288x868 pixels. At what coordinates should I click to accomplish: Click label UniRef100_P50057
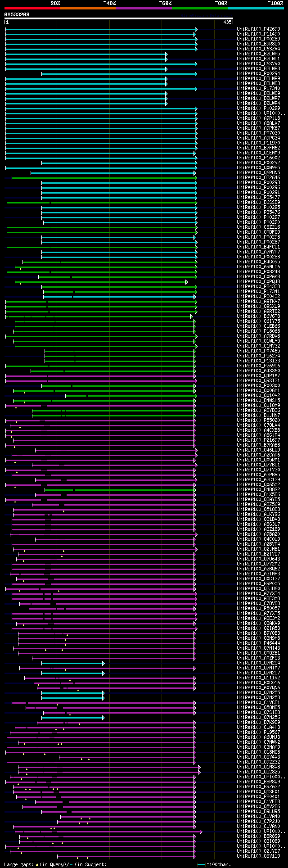pyautogui.click(x=258, y=609)
